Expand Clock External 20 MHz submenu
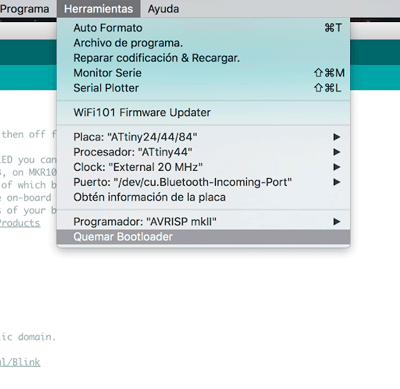The image size is (400, 389). [x=203, y=167]
